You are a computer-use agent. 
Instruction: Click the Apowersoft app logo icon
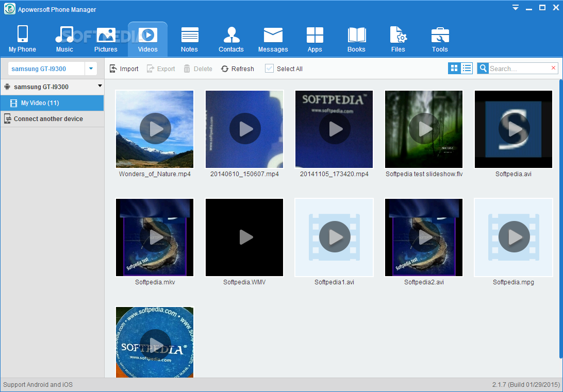click(9, 9)
